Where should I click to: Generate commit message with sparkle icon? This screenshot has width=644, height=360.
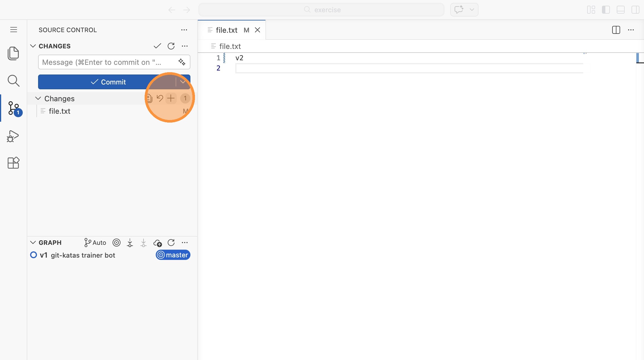pyautogui.click(x=182, y=62)
